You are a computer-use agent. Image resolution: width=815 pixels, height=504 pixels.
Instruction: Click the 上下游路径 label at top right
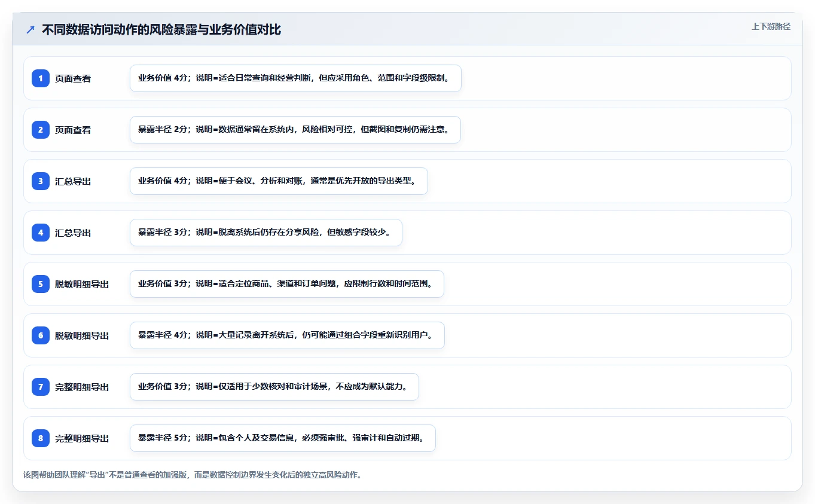tap(771, 26)
